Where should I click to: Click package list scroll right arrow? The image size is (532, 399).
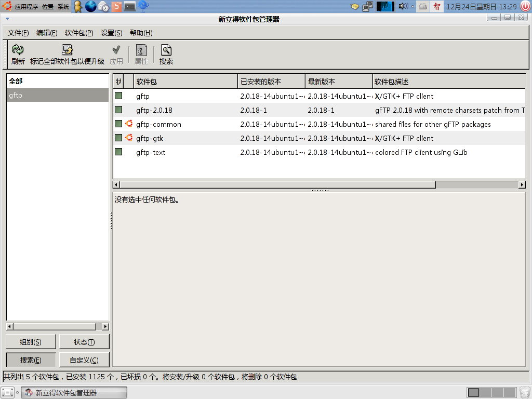(522, 184)
